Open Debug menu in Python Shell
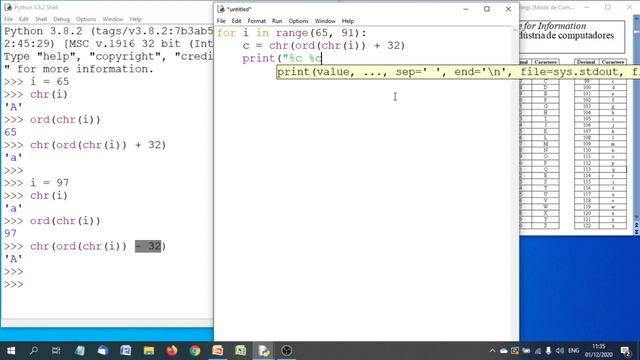640x360 pixels. point(61,19)
